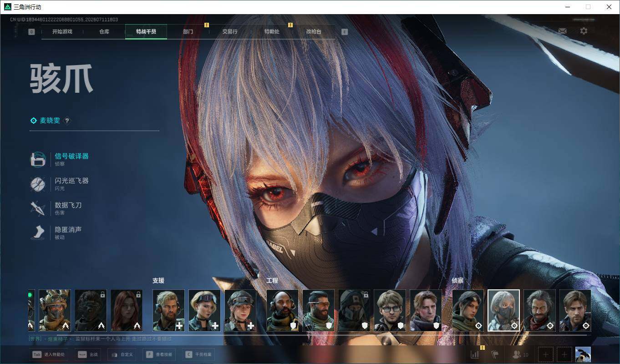This screenshot has width=620, height=364.
Task: Select the glasses-wearing engineer operator portrait
Action: tap(390, 310)
